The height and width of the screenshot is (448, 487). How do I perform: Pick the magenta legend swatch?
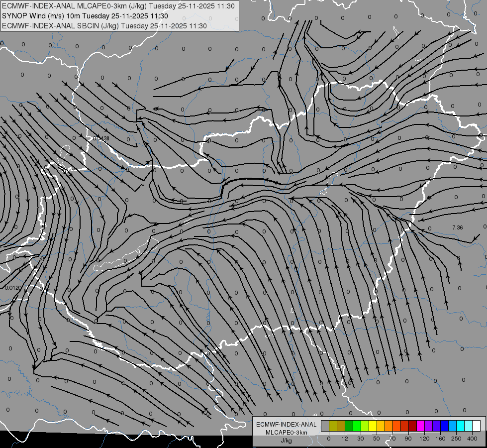(420, 426)
